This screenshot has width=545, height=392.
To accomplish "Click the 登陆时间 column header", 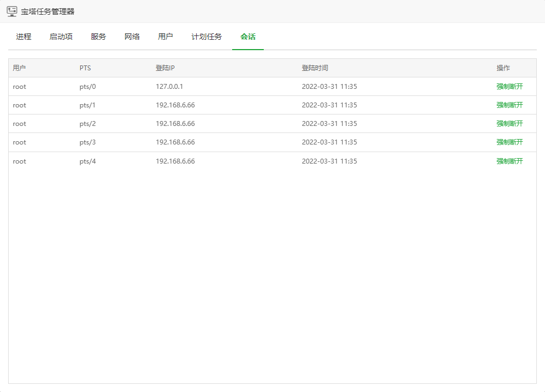I will pos(315,68).
